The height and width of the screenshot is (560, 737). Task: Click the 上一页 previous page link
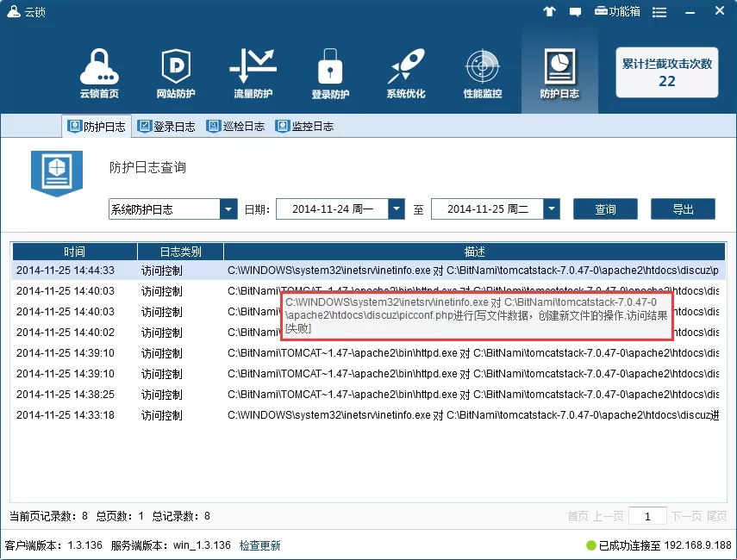(x=609, y=516)
